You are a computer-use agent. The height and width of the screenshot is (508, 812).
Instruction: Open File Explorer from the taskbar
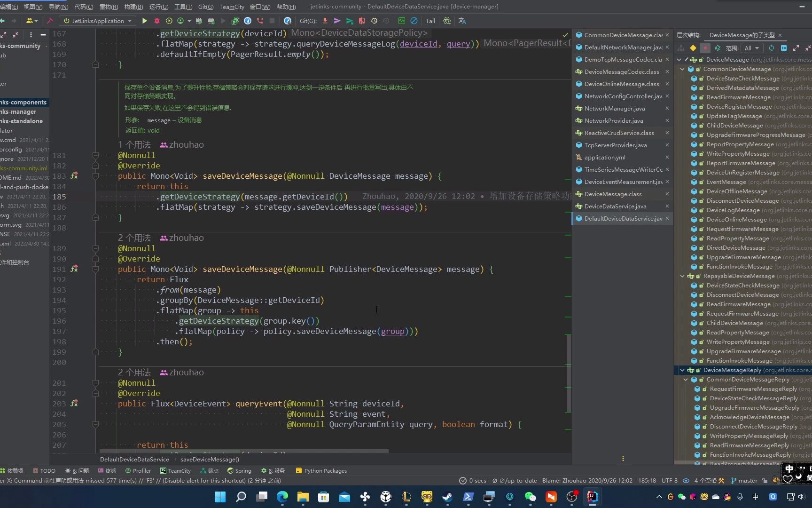click(x=303, y=497)
